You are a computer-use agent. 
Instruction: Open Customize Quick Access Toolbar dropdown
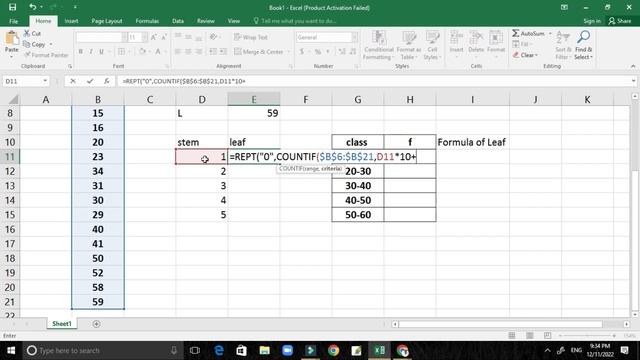click(75, 7)
